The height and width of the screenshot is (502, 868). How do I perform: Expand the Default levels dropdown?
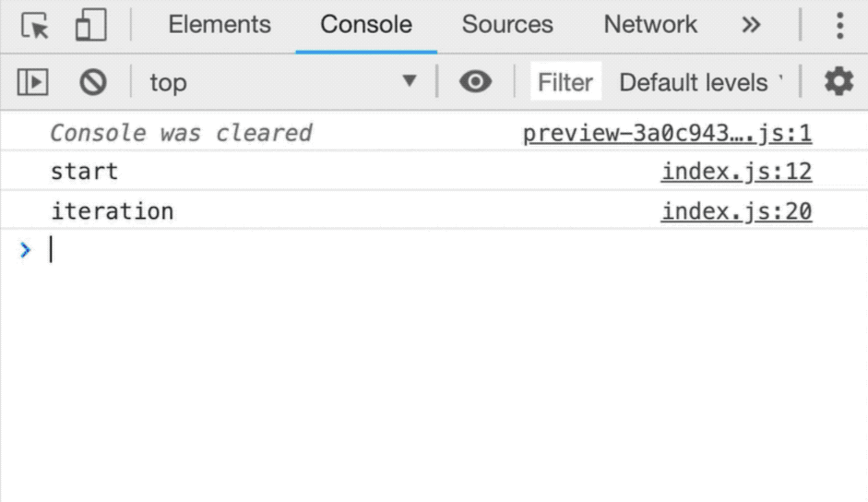(x=700, y=82)
